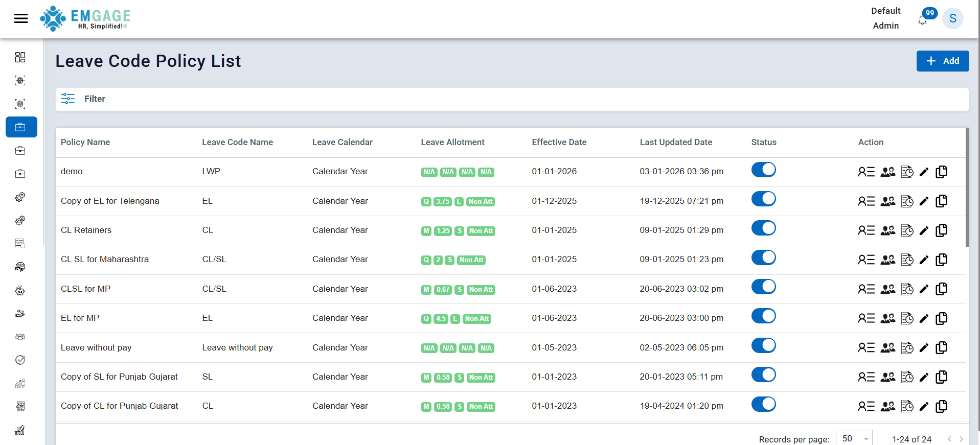Click the table vertical scrollbar

[967, 189]
